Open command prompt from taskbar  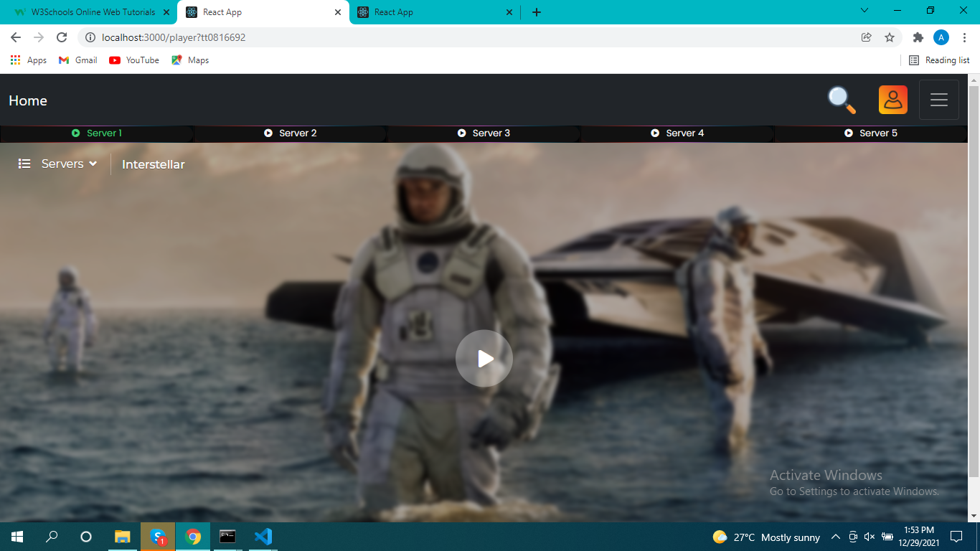(227, 537)
